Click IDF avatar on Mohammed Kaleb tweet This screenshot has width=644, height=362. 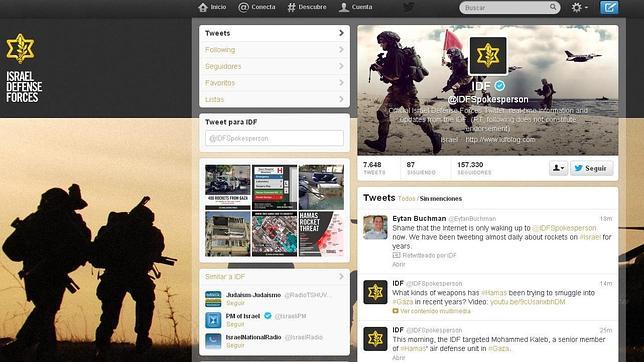point(375,339)
